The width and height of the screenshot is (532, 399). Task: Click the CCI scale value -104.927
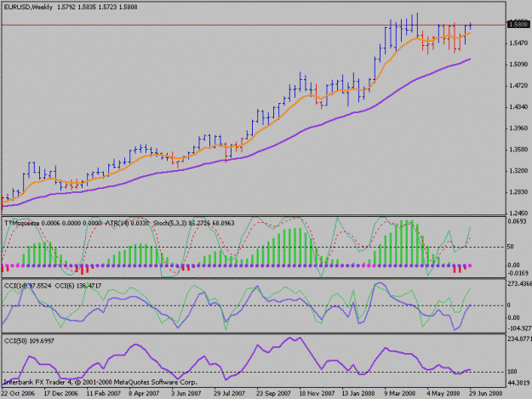point(519,328)
